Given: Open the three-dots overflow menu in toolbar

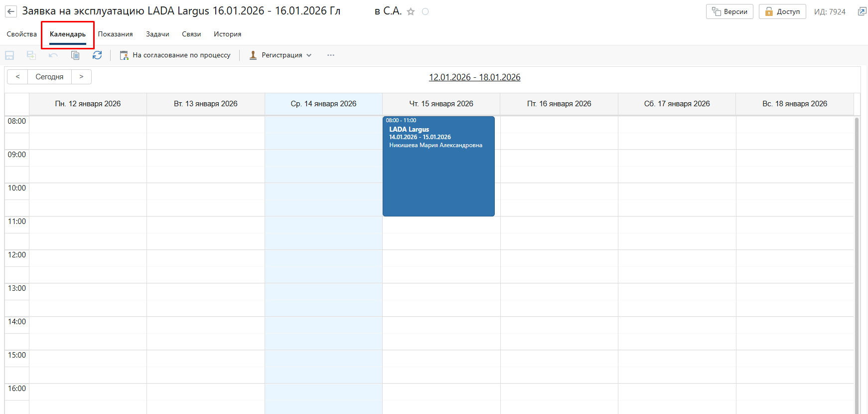Looking at the screenshot, I should pos(331,55).
